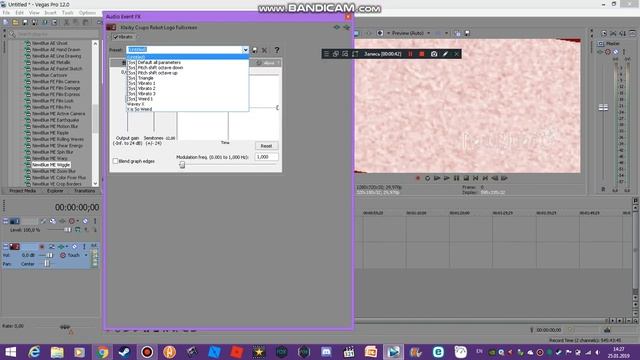Adjust the audio track Vol slider

click(x=49, y=255)
